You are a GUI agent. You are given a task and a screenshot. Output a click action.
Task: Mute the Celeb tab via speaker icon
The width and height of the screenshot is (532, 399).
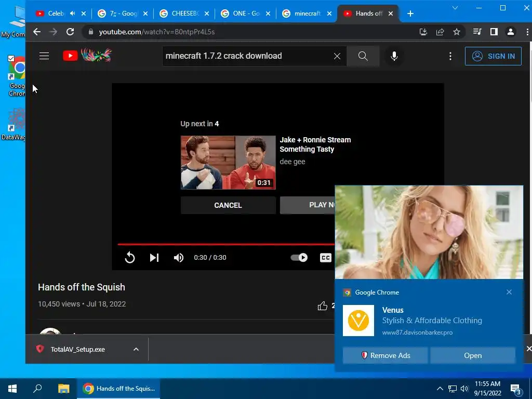pyautogui.click(x=72, y=14)
